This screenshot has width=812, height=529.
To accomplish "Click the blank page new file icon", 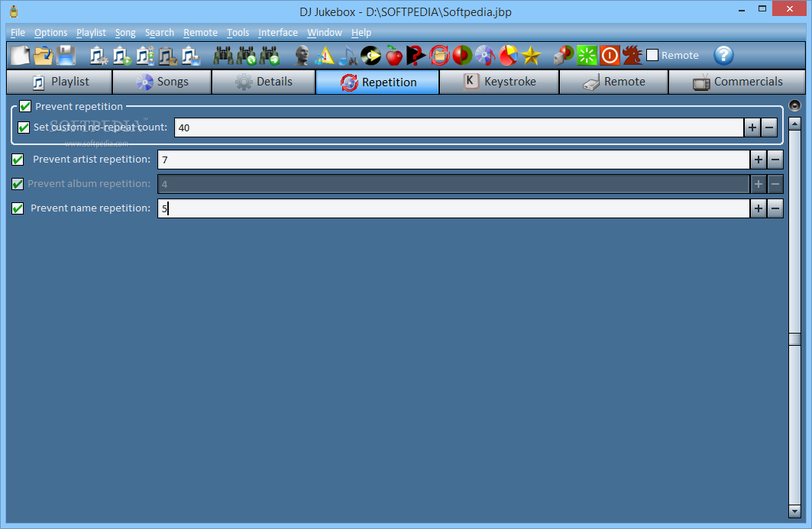I will click(20, 56).
